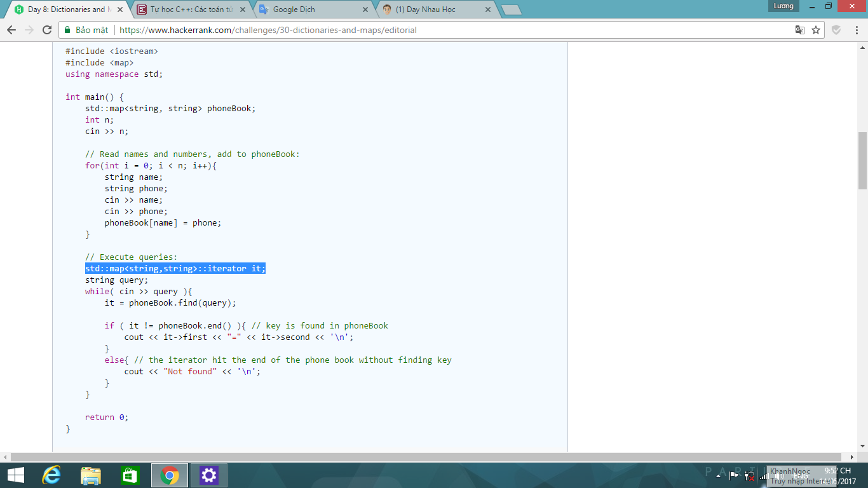Open the Windows Start menu
Image resolution: width=868 pixels, height=488 pixels.
point(15,475)
